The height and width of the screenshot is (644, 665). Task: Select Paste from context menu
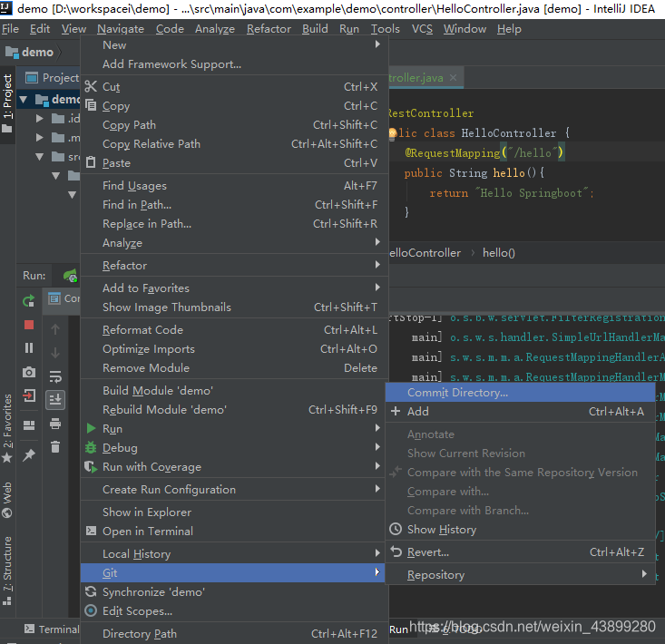click(234, 163)
